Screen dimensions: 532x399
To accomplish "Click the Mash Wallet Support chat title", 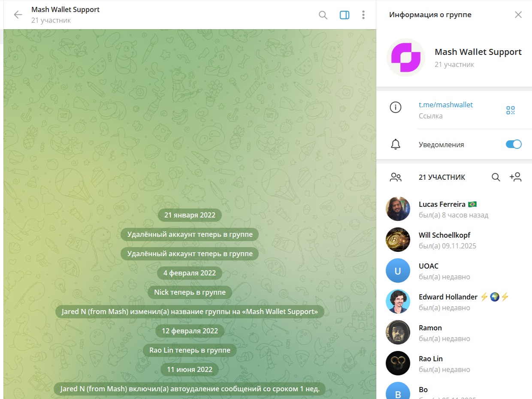I will (65, 9).
